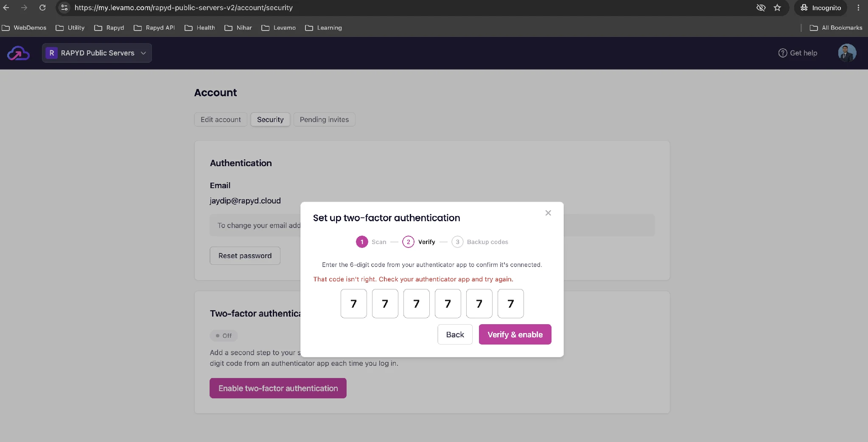
Task: Click the Off status badge
Action: [x=224, y=336]
